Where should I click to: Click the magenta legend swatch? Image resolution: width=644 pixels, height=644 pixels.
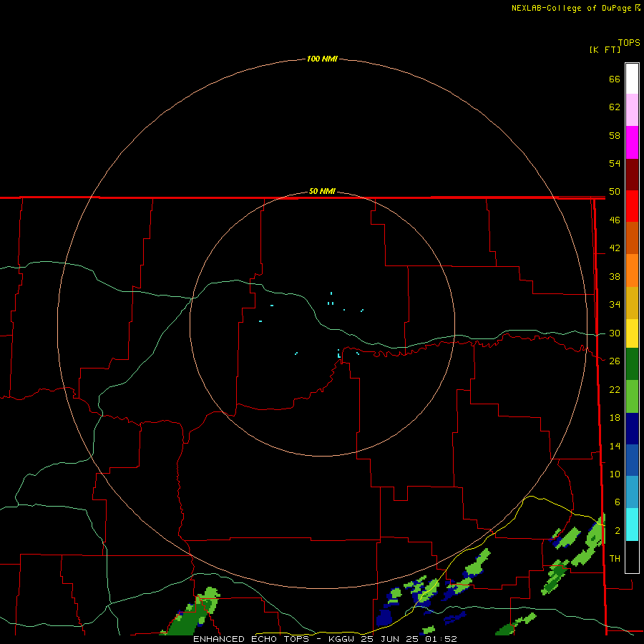tap(632, 142)
